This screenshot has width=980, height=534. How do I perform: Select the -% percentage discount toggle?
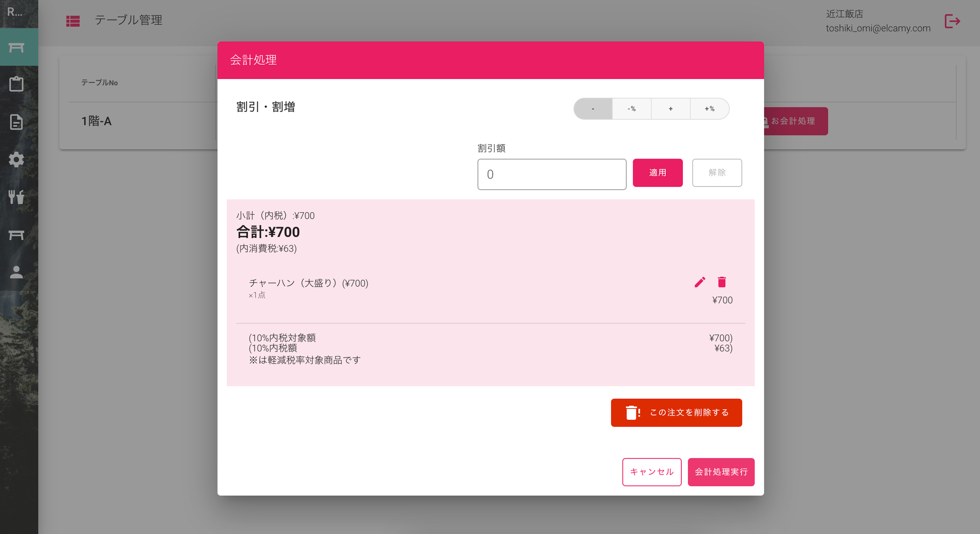coord(632,109)
